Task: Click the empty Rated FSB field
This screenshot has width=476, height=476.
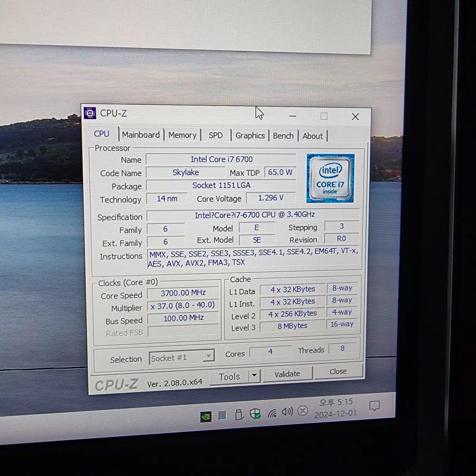Action: coord(183,330)
